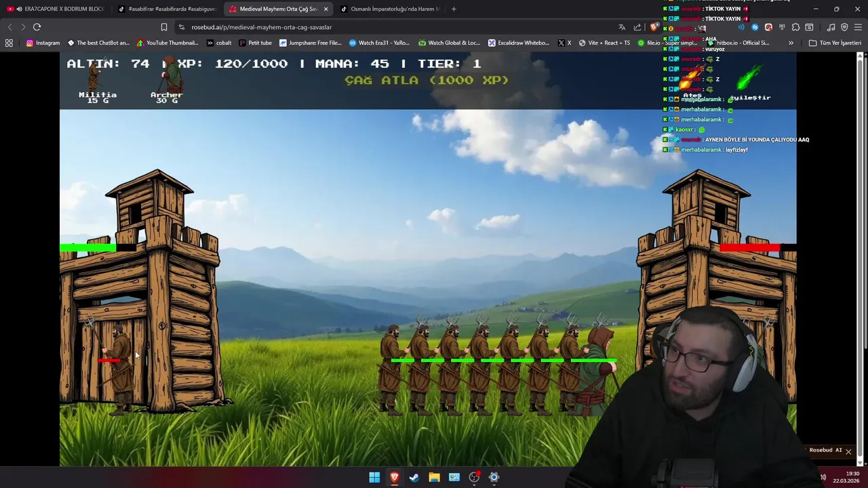Viewport: 868px width, 488px height.
Task: Open the Windows Start button
Action: pyautogui.click(x=374, y=477)
